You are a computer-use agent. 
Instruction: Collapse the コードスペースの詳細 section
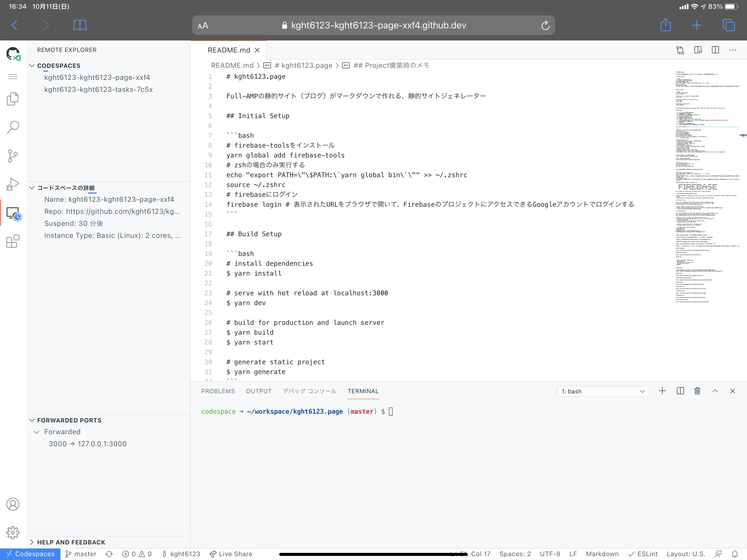32,188
